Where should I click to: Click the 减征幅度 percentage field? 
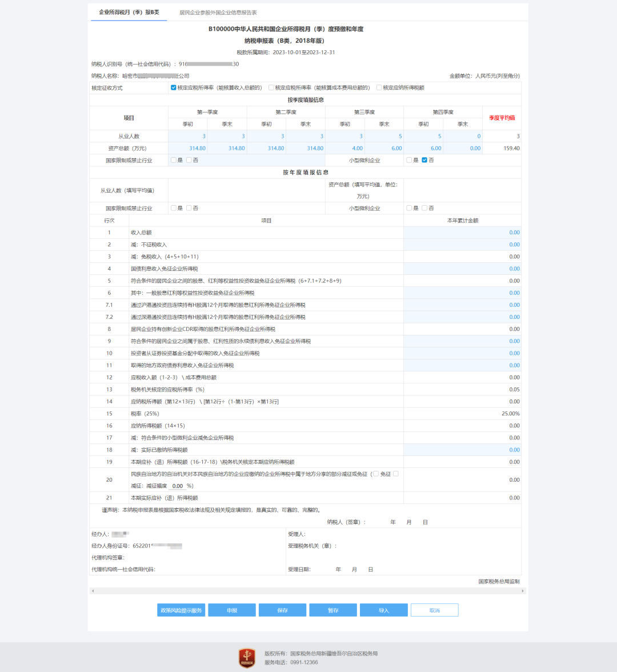pyautogui.click(x=177, y=486)
